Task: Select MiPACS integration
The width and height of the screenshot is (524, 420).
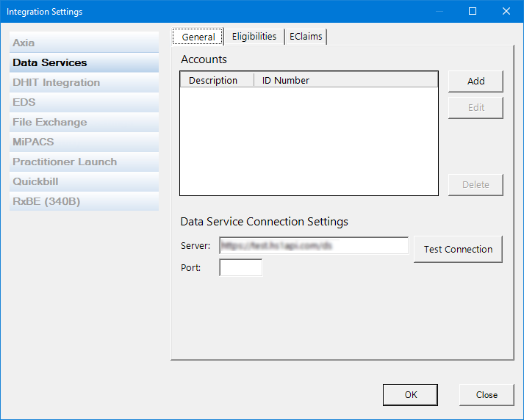Action: click(x=84, y=142)
